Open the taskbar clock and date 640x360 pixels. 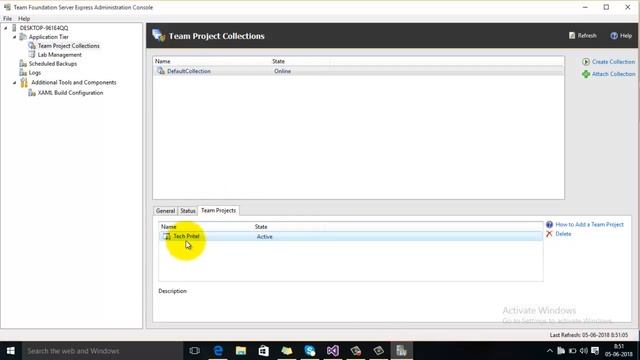618,351
